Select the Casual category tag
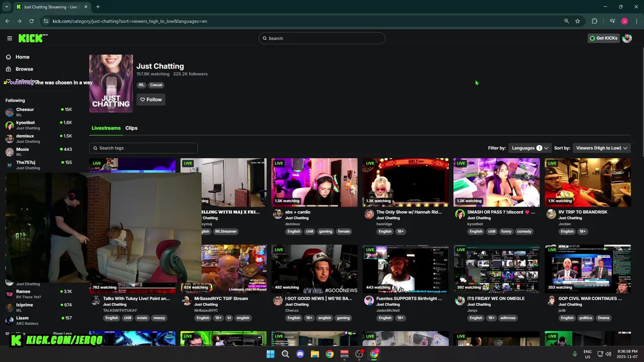Viewport: 644px width, 362px height. (156, 85)
